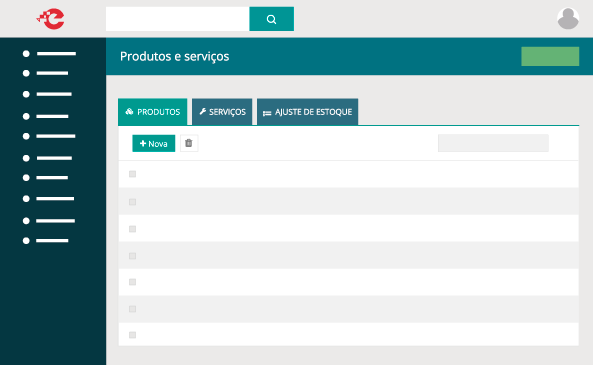Click the last sidebar menu bullet item

[45, 241]
